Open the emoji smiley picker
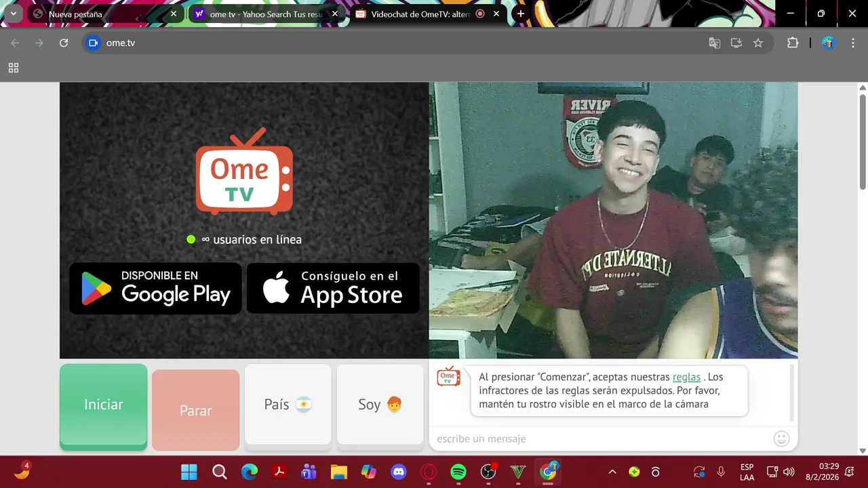The width and height of the screenshot is (868, 488). tap(781, 439)
